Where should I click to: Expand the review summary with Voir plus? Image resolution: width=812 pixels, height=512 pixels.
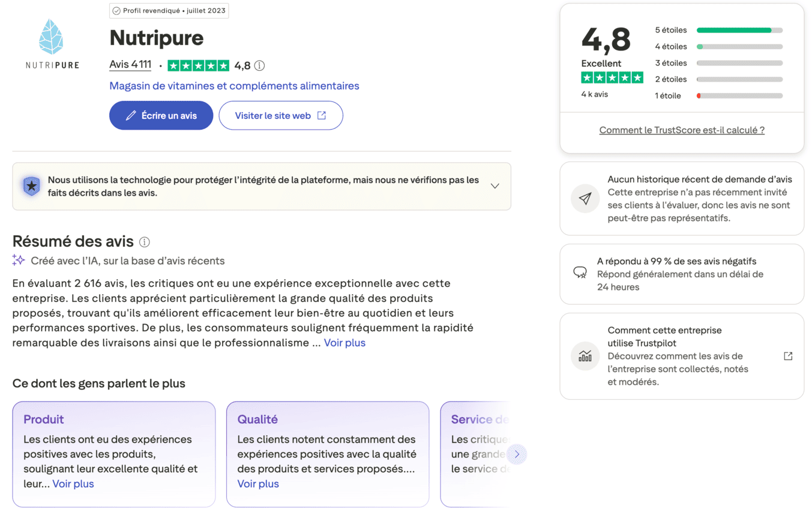(344, 343)
